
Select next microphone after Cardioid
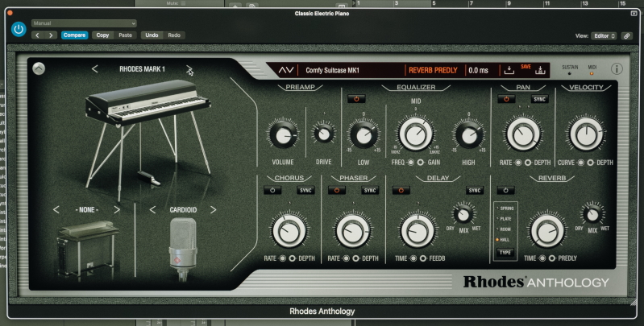pyautogui.click(x=213, y=210)
